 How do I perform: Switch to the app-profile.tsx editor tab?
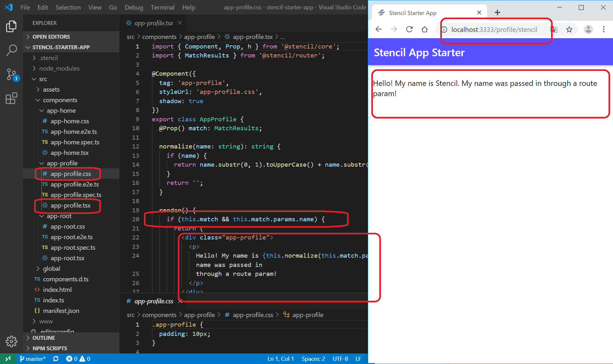(153, 23)
